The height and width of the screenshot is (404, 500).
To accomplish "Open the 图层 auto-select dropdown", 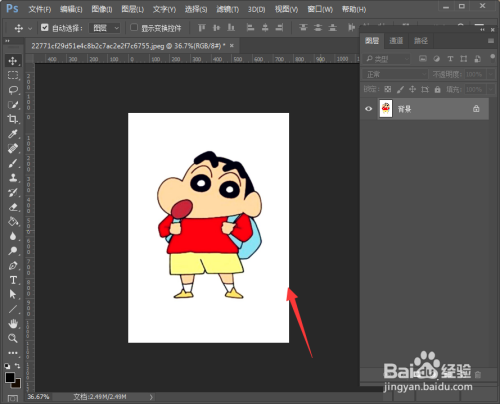I will 105,28.
